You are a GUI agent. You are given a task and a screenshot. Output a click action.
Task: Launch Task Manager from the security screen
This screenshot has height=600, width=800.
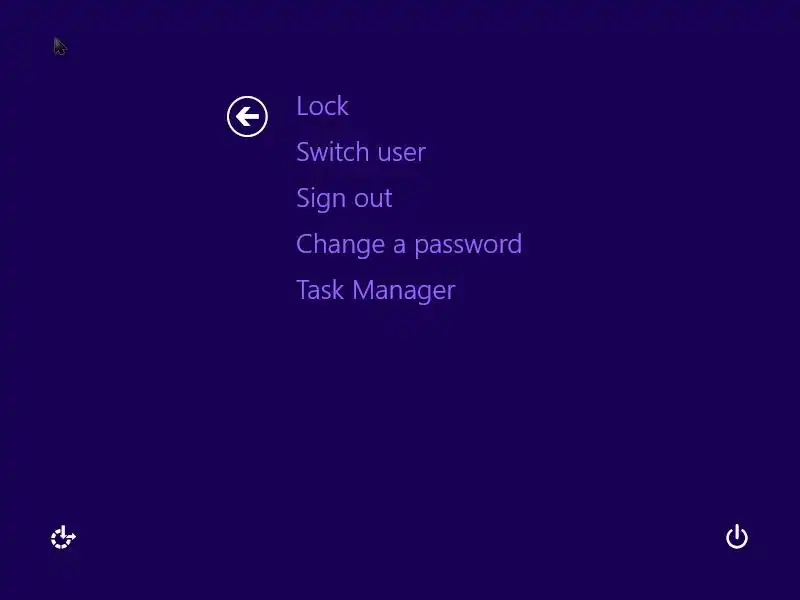tap(376, 290)
